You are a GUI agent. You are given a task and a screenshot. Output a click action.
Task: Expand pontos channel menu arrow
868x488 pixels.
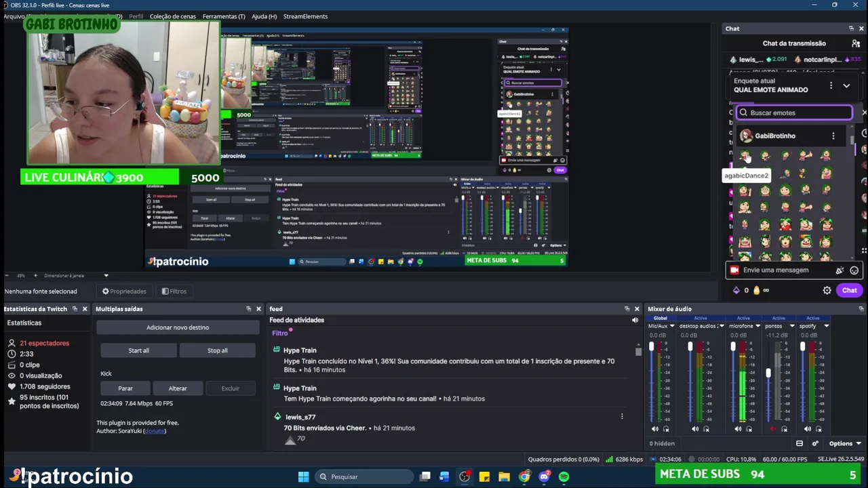pyautogui.click(x=791, y=326)
